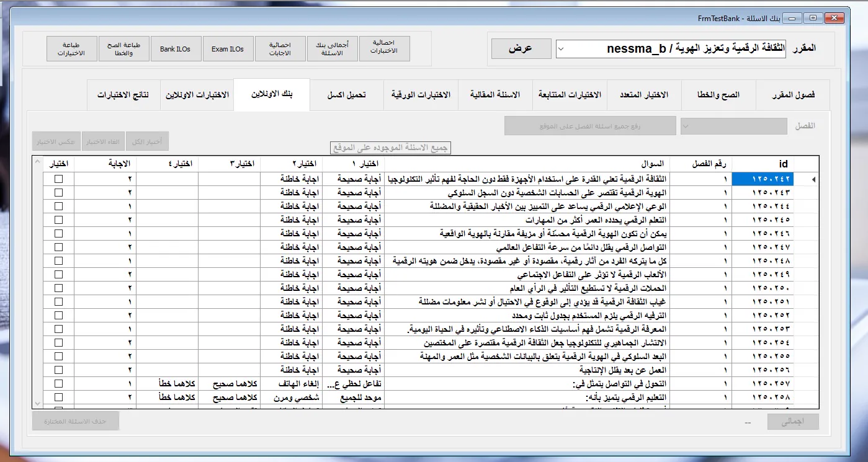Click أجمالى بنك الأسئلة button
868x462 pixels.
(x=332, y=48)
